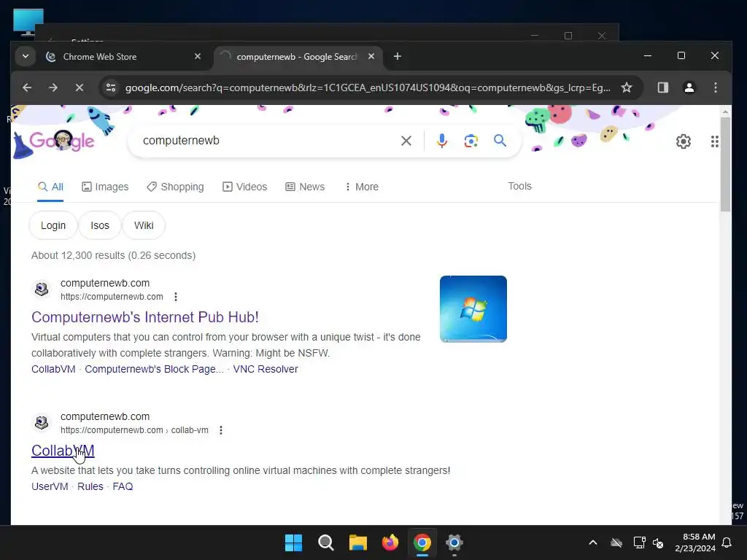This screenshot has width=747, height=560.
Task: Open options for collab-vm result
Action: (x=220, y=430)
